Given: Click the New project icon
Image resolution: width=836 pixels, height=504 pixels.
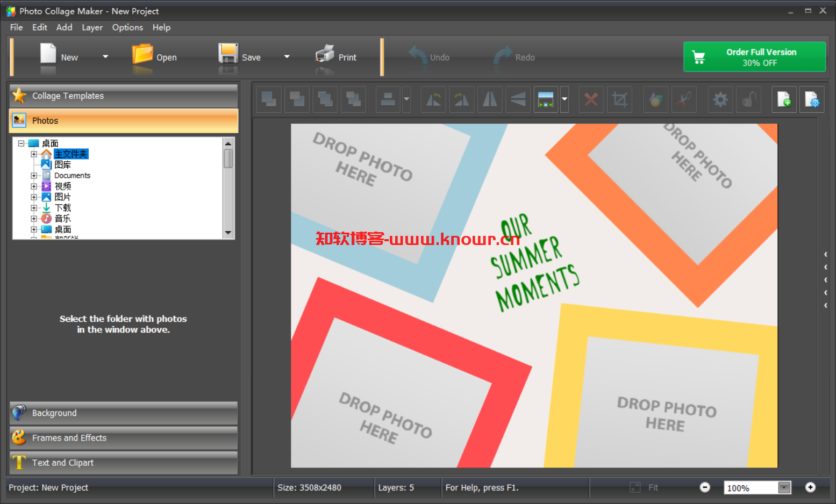Looking at the screenshot, I should click(x=48, y=54).
